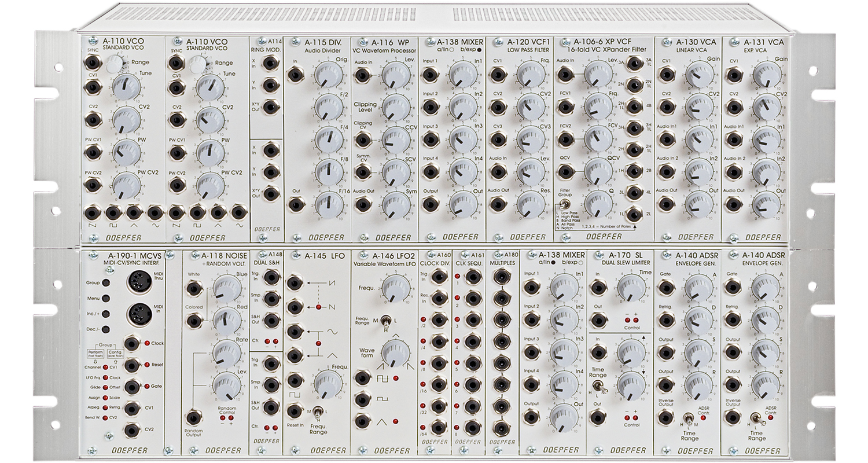
Task: Click the In jack on A-115 Audio Divider
Action: tap(295, 74)
